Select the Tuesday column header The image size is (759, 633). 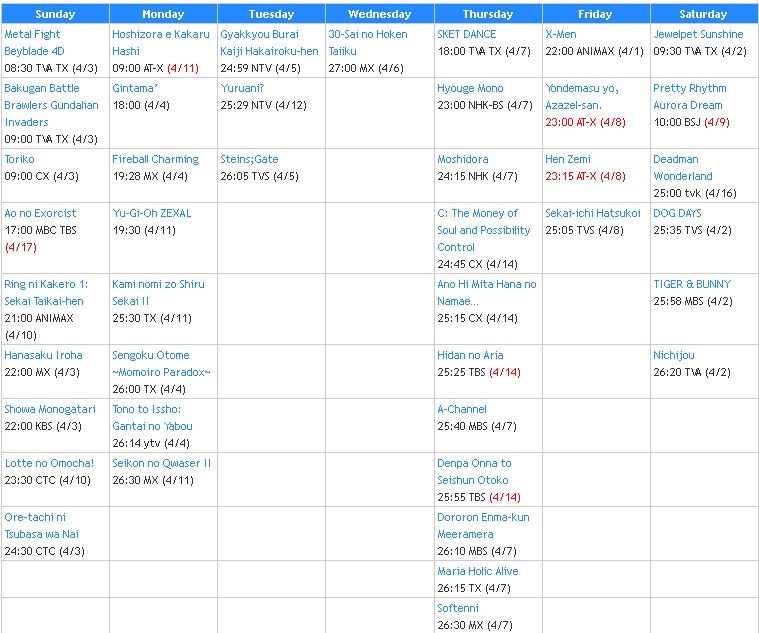271,14
